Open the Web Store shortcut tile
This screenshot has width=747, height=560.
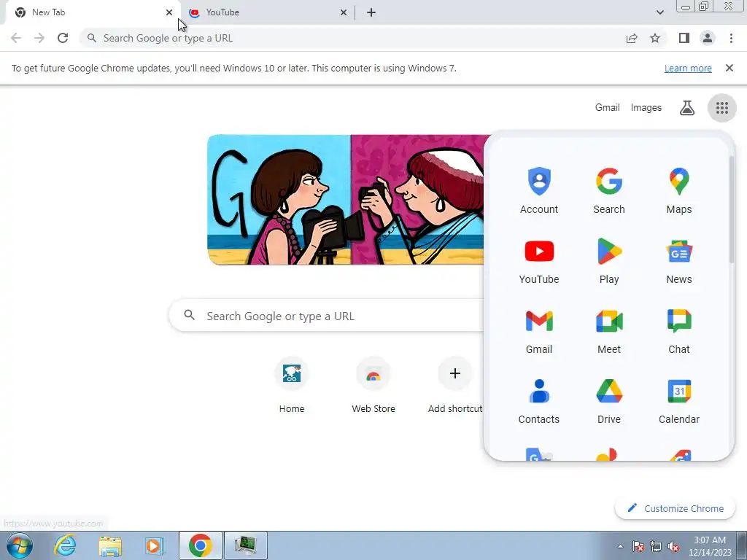click(x=373, y=386)
